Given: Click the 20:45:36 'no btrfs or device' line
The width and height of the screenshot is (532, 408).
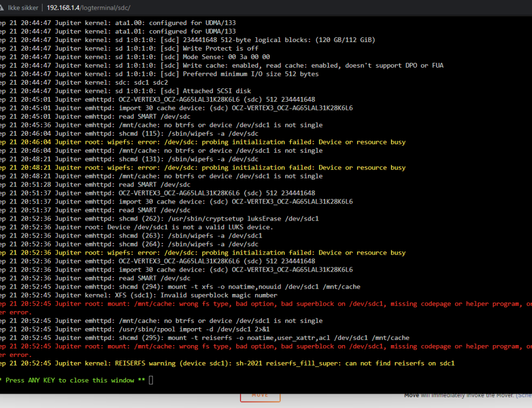Looking at the screenshot, I should click(x=162, y=125).
